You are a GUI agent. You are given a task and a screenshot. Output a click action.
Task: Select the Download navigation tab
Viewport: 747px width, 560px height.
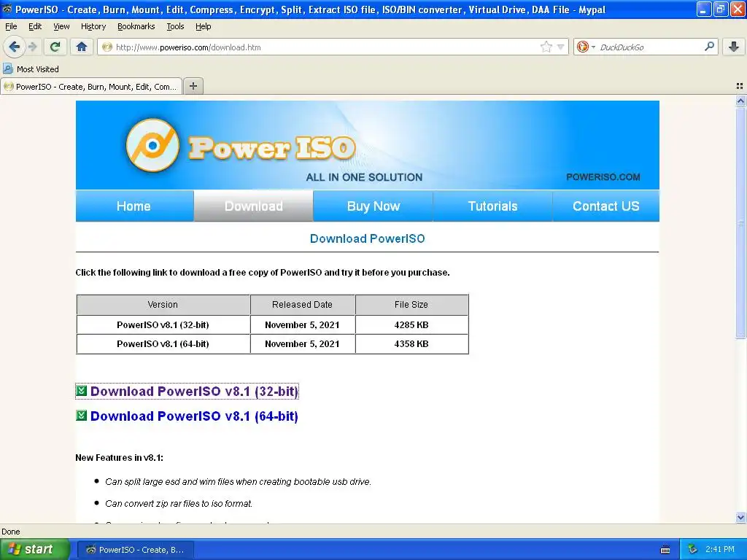point(253,206)
